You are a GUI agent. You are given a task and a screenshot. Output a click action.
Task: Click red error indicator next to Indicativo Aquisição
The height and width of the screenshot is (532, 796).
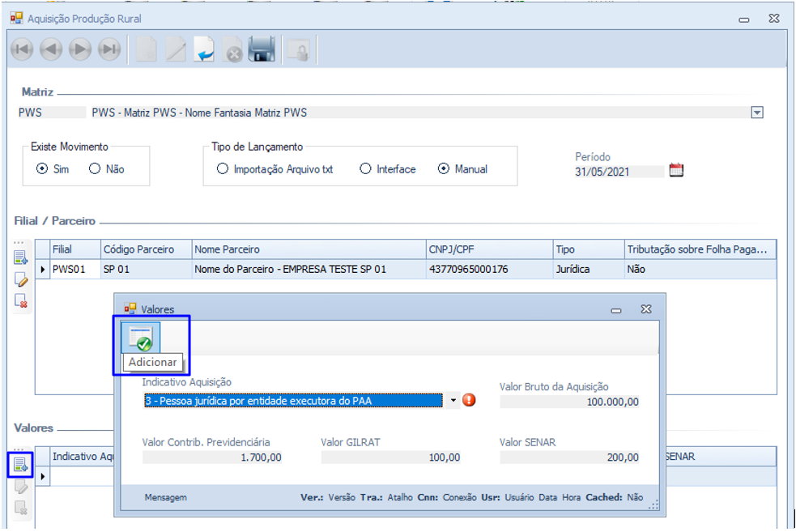(469, 400)
